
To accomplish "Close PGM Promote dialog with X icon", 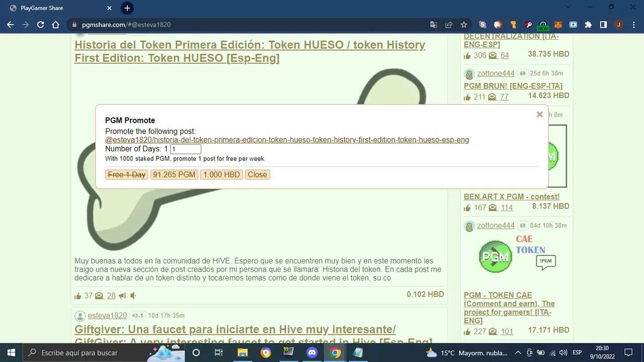I will [539, 115].
